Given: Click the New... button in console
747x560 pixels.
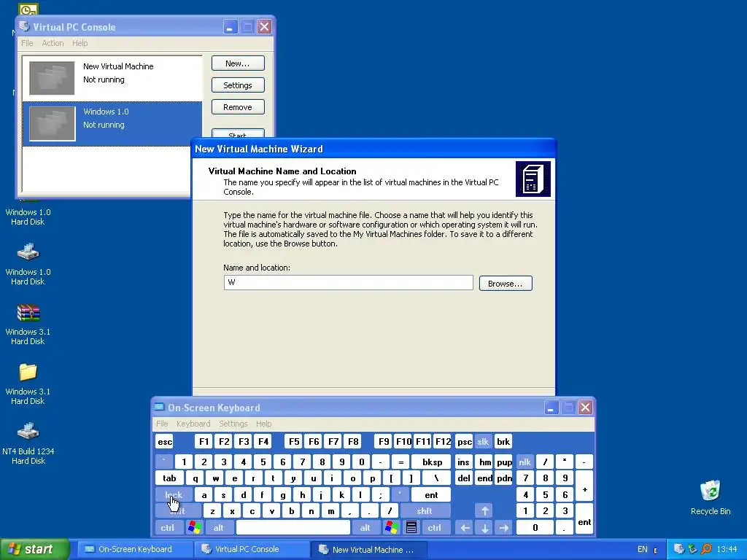Looking at the screenshot, I should (x=238, y=63).
